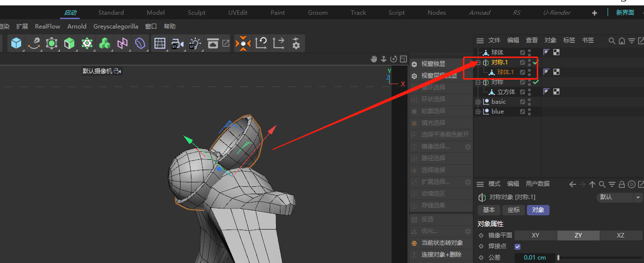Expand the basic tree node

click(x=478, y=102)
